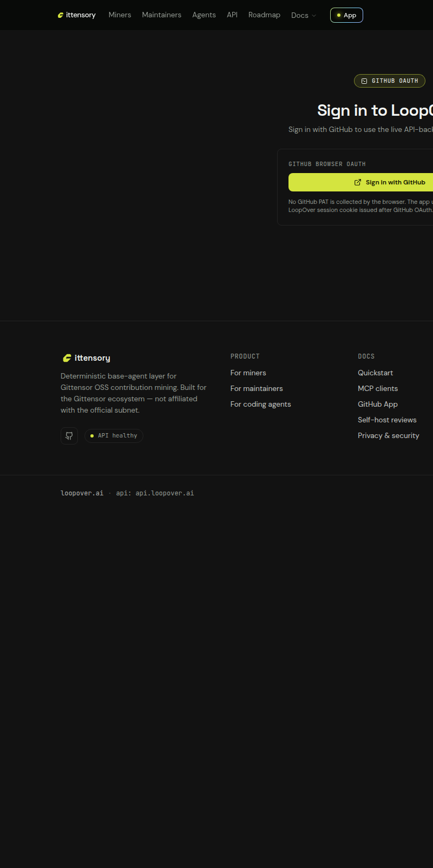433x868 pixels.
Task: Click the PRODUCT footer heading
Action: pos(245,356)
